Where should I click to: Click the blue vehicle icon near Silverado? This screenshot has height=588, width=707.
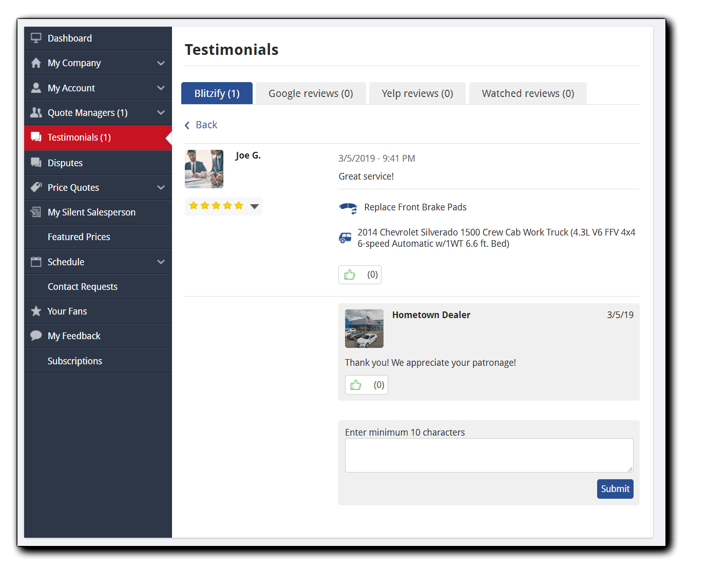point(346,238)
